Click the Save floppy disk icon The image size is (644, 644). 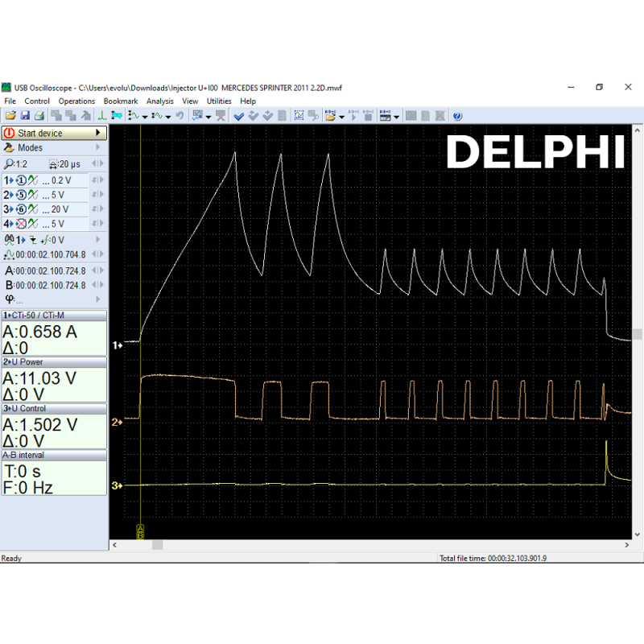[25, 116]
